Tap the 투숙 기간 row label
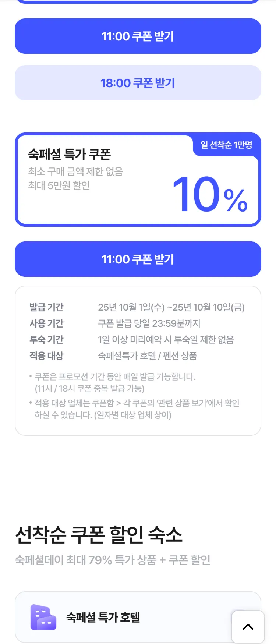This screenshot has width=276, height=644. 46,339
